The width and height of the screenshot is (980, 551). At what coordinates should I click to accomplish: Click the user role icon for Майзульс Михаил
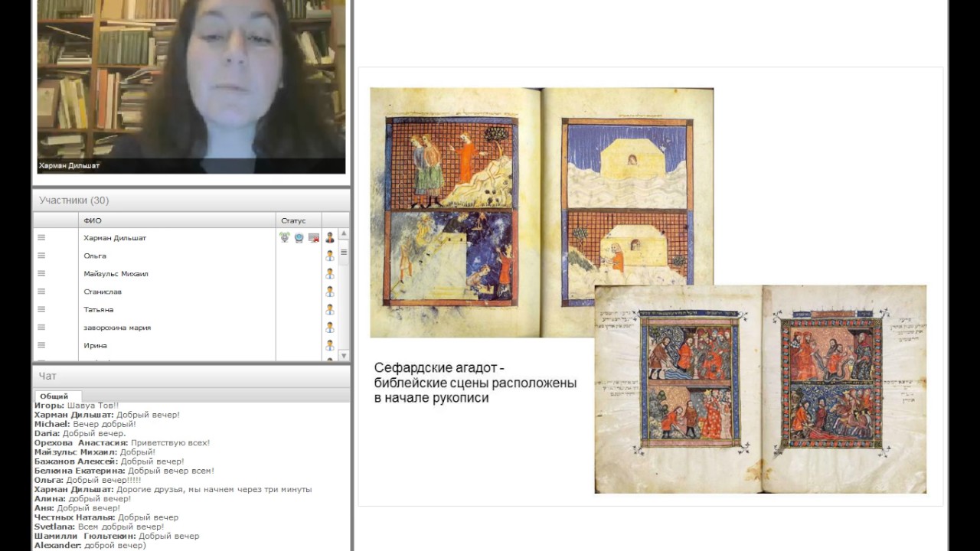click(330, 274)
